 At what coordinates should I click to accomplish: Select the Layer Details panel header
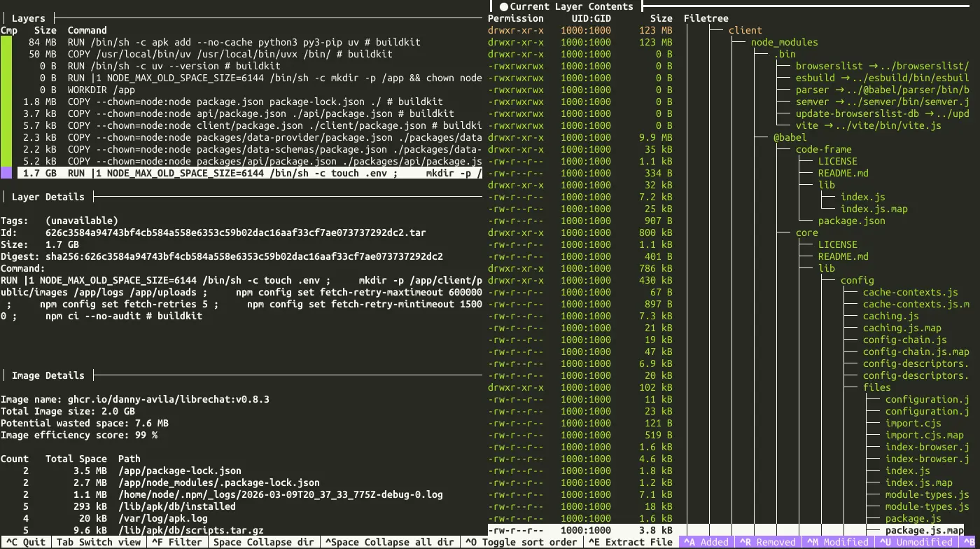(48, 197)
